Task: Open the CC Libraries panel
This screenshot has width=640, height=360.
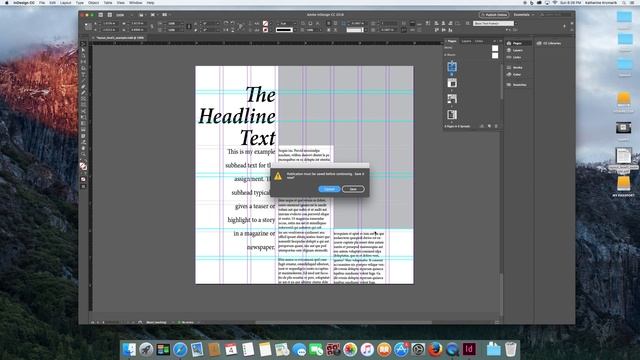Action: [550, 43]
